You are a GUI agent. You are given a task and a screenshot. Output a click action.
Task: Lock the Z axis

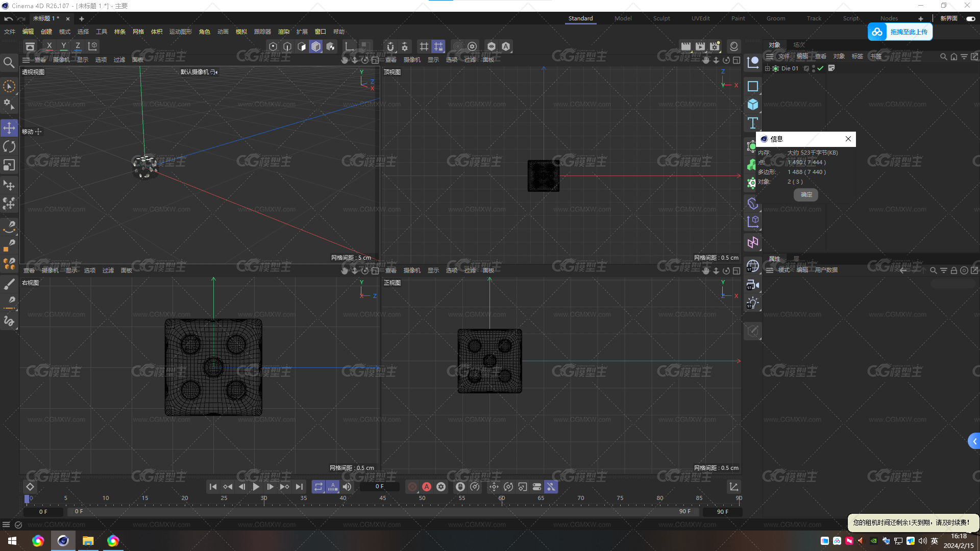pyautogui.click(x=78, y=46)
